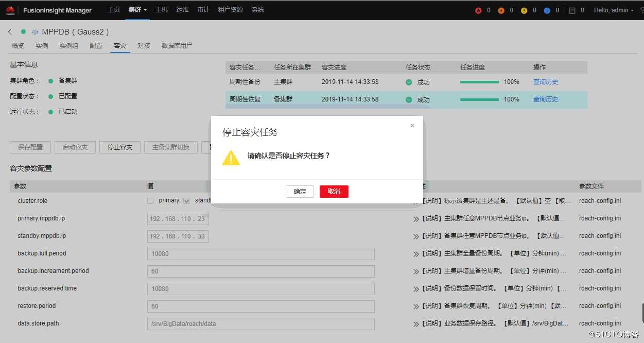644x343 pixels.
Task: Expand the description for backup.full.period row
Action: [x=416, y=253]
